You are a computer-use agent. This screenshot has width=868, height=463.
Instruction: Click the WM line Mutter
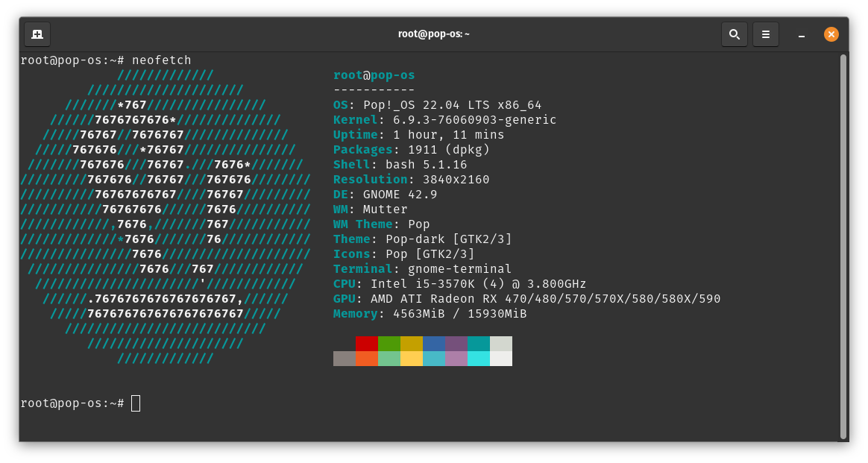[x=371, y=210]
